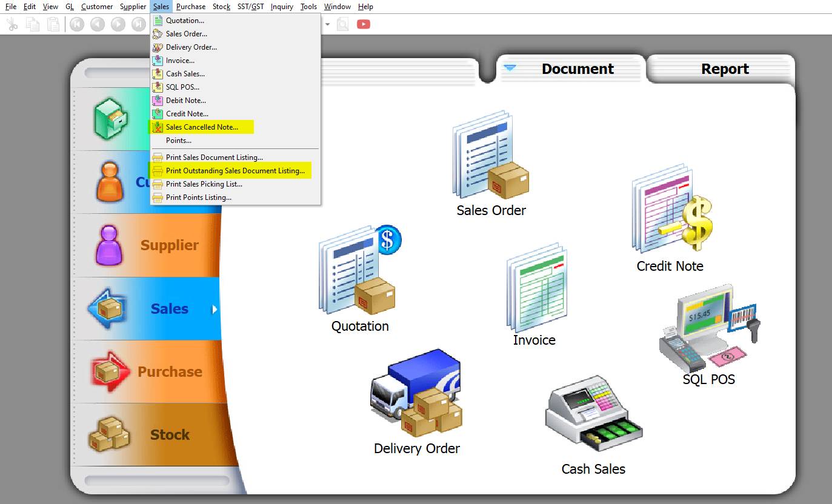Open Delivery Order from the truck icon
The height and width of the screenshot is (504, 832).
[416, 394]
